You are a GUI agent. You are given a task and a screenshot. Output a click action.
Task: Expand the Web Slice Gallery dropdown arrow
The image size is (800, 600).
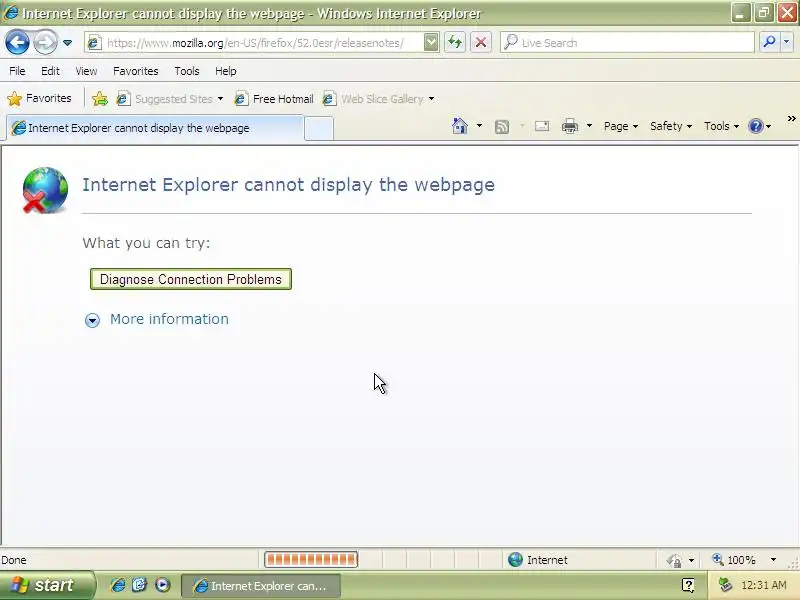click(432, 99)
